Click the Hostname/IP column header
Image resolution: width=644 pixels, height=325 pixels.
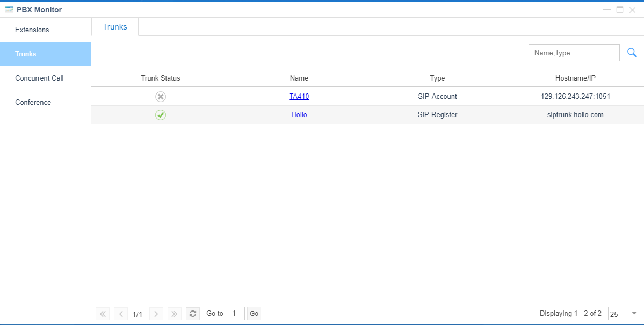coord(575,78)
